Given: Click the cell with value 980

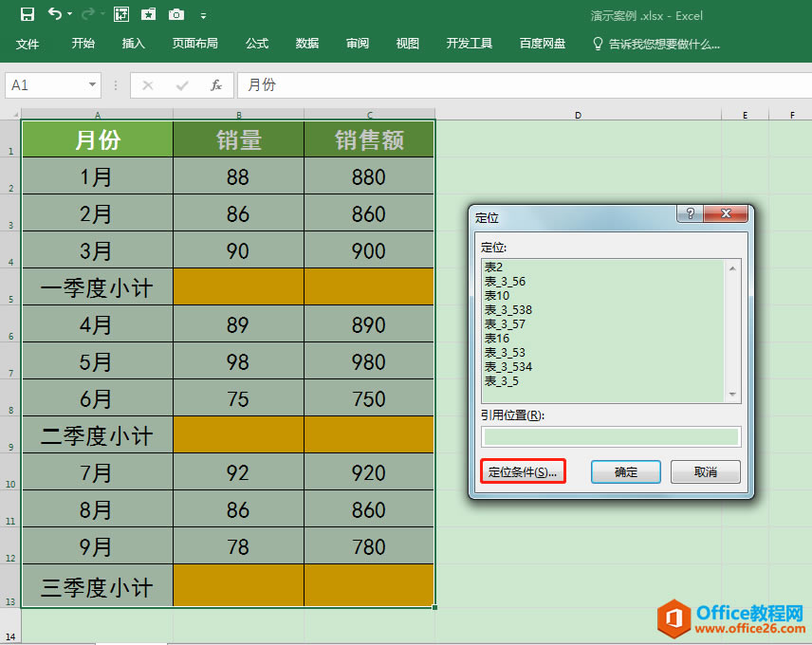Looking at the screenshot, I should click(x=369, y=360).
